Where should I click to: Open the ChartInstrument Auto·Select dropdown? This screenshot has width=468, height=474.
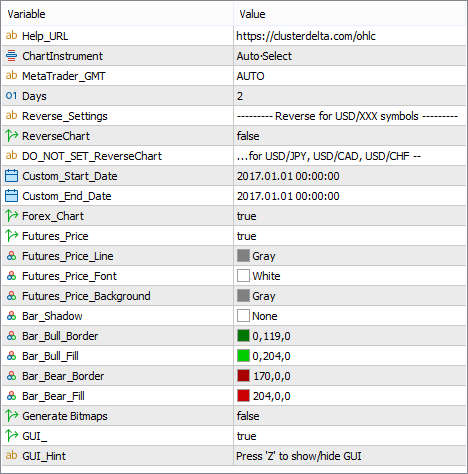point(350,56)
